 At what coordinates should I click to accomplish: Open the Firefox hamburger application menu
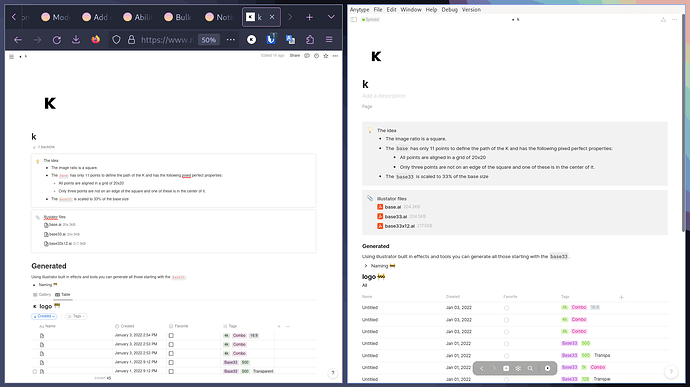[329, 40]
